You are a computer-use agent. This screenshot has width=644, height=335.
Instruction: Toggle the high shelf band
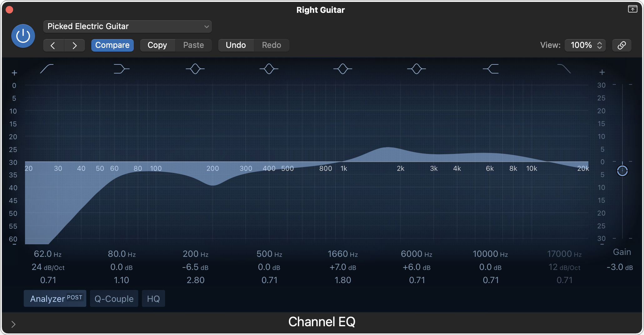(491, 69)
